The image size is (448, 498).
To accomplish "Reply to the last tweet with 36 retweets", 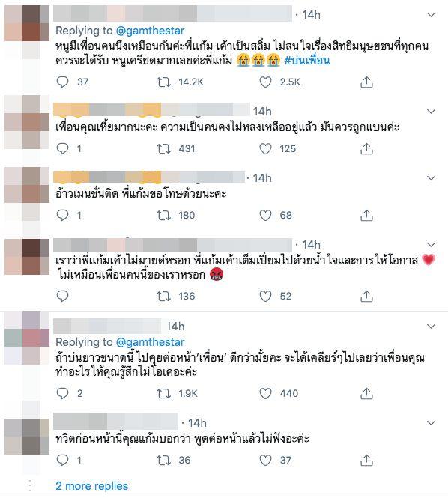I will point(62,460).
